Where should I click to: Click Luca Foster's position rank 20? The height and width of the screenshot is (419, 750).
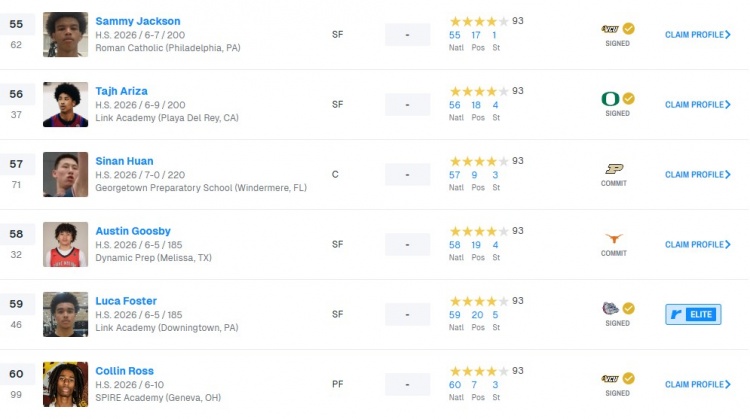coord(477,315)
